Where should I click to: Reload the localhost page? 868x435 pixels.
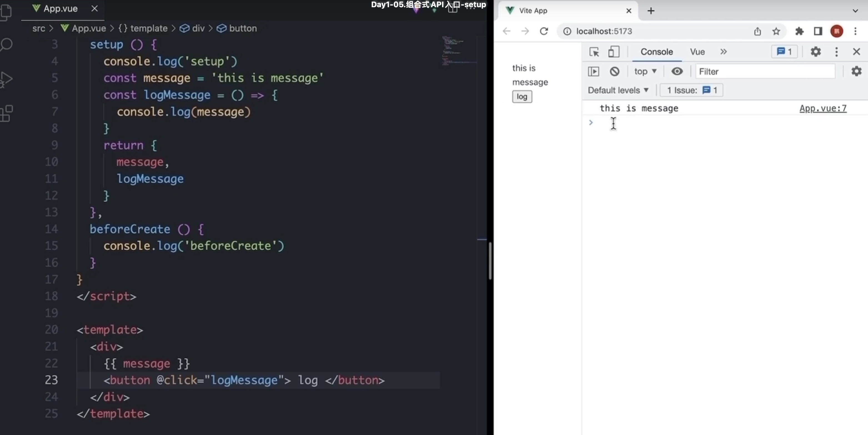pyautogui.click(x=544, y=31)
